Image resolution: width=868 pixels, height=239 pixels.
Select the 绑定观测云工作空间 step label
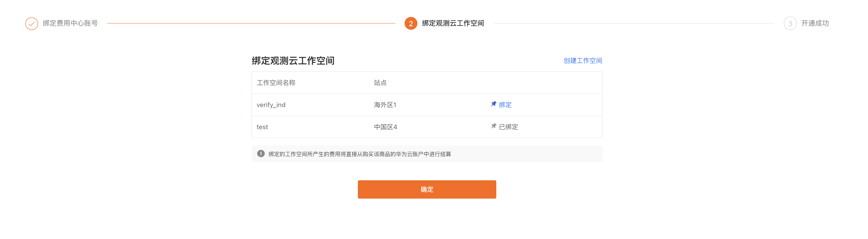[453, 23]
